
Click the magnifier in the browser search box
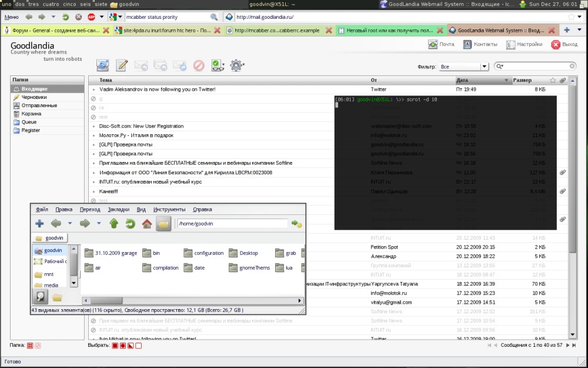pos(214,17)
